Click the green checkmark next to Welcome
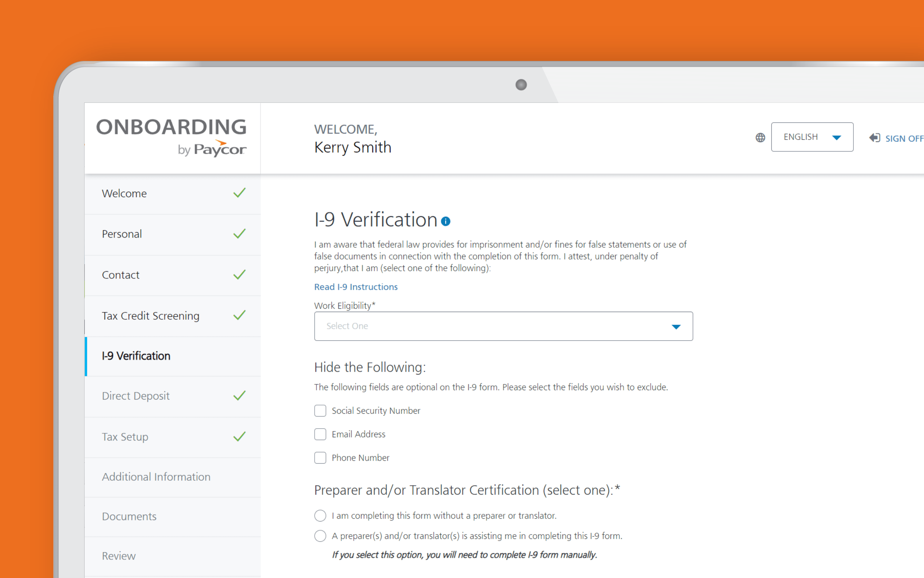Screen dimensions: 924x578 [239, 193]
